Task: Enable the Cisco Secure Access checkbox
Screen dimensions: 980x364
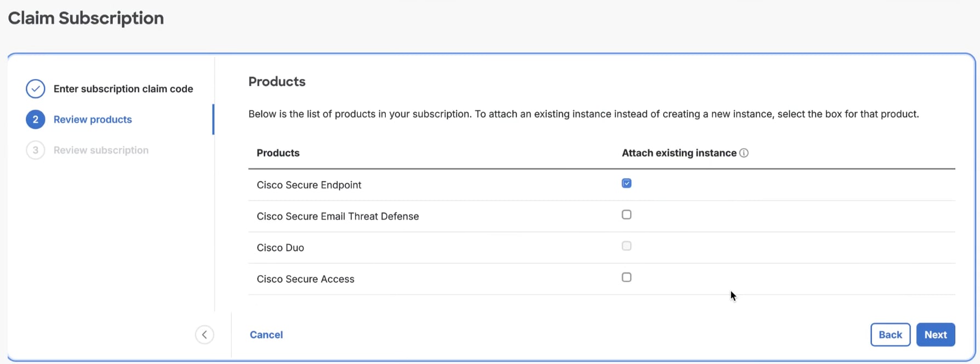Action: [x=626, y=277]
